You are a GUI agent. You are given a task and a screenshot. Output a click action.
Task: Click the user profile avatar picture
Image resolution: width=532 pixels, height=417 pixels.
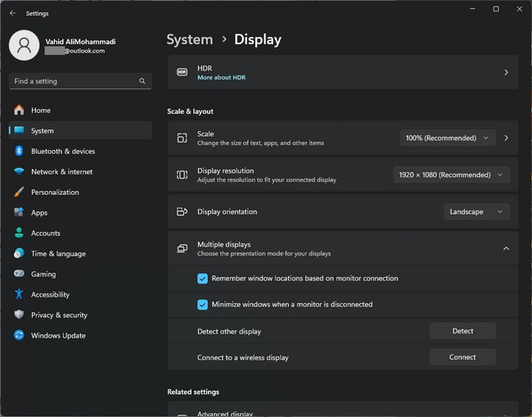pyautogui.click(x=24, y=45)
